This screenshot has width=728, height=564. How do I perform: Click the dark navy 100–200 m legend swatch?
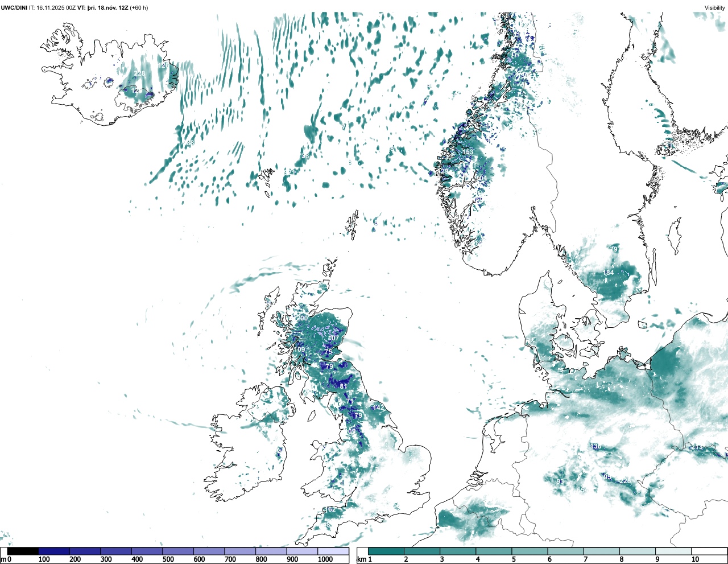[54, 551]
